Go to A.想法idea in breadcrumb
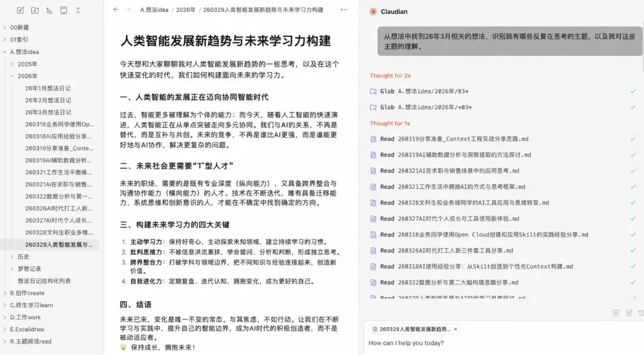This screenshot has width=644, height=355. click(x=154, y=10)
